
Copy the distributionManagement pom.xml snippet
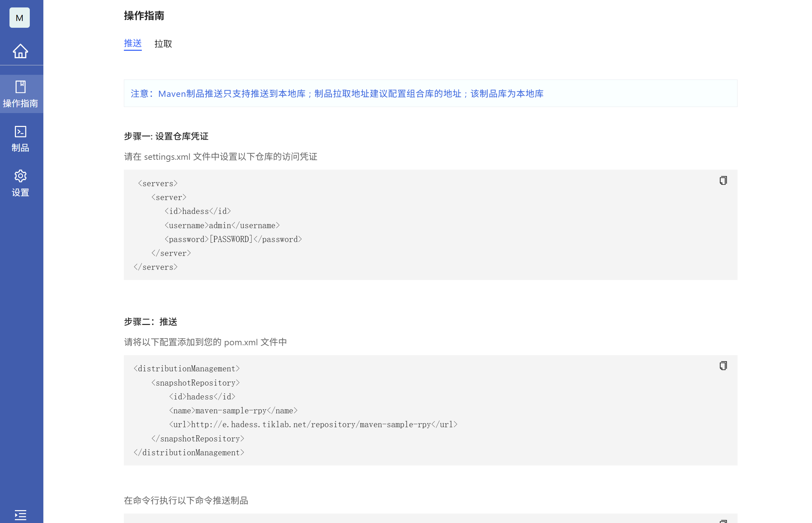click(723, 366)
